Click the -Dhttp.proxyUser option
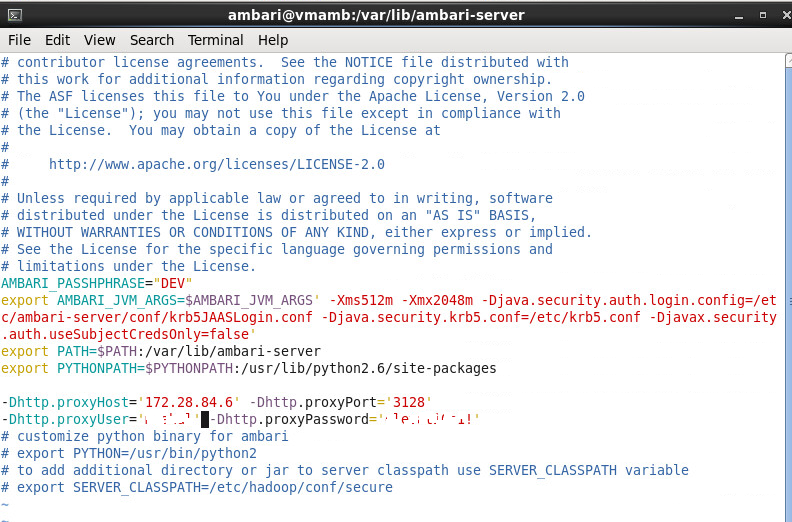792x522 pixels. (65, 419)
